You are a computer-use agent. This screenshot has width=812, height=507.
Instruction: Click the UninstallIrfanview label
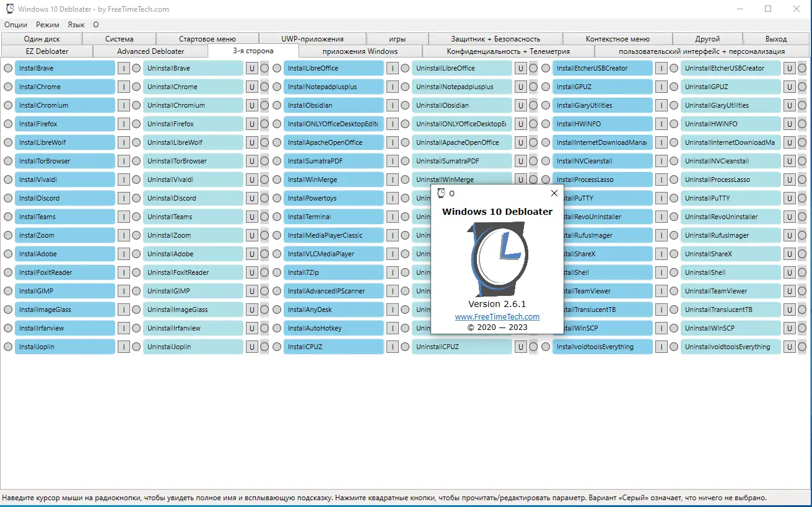[x=193, y=328]
